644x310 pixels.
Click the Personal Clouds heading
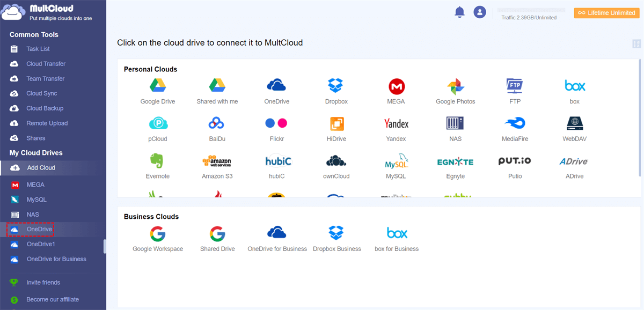pos(150,69)
